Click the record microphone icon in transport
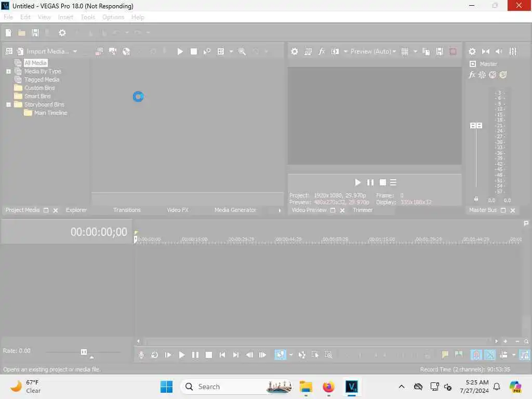The image size is (532, 399). 141,355
